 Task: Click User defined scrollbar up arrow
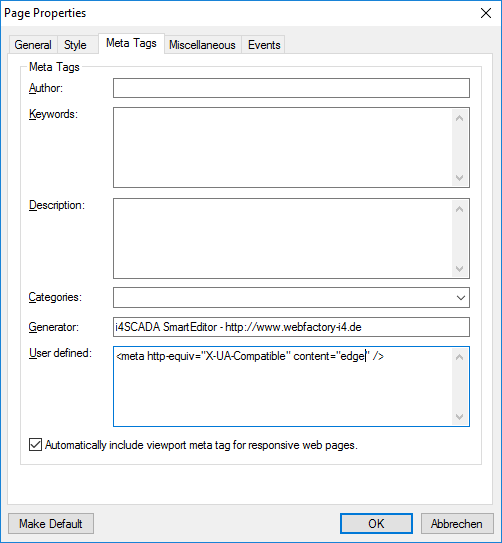tap(459, 357)
